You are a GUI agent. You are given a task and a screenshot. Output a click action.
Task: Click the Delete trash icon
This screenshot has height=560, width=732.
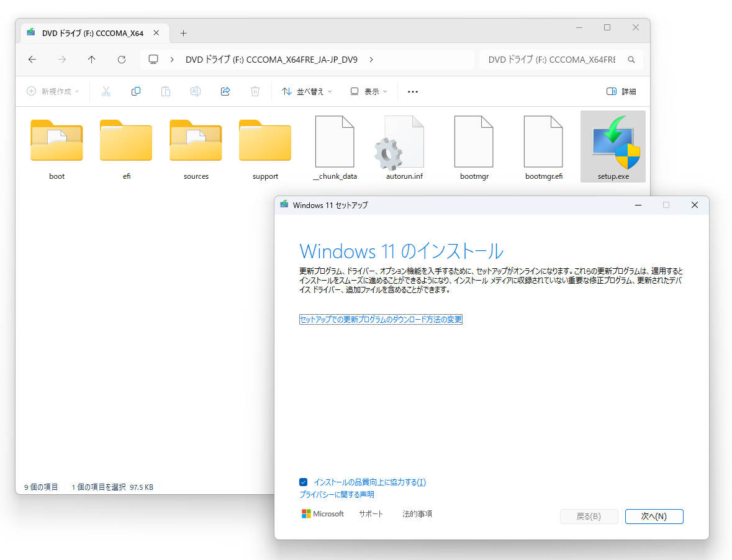tap(255, 91)
